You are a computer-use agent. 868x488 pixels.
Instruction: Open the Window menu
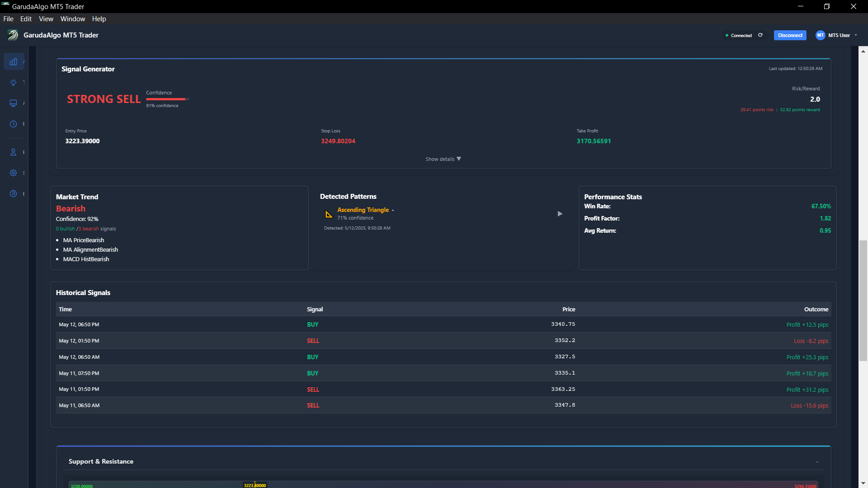72,19
